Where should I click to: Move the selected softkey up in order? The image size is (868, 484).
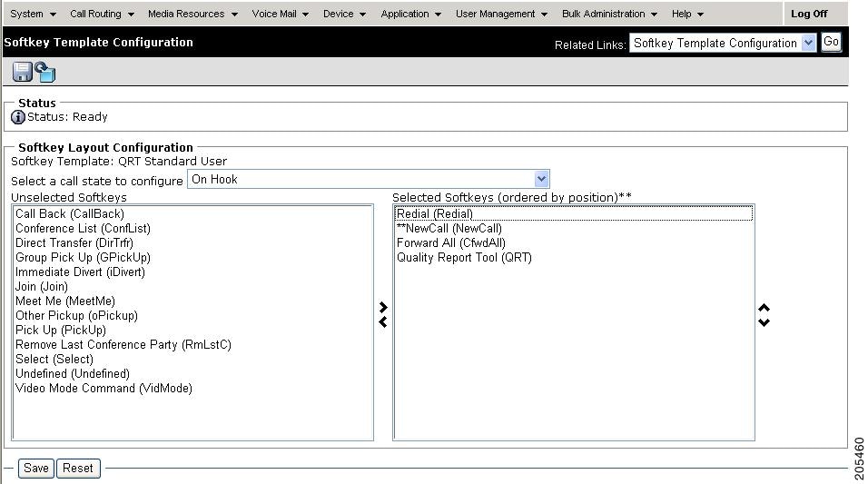pos(764,308)
